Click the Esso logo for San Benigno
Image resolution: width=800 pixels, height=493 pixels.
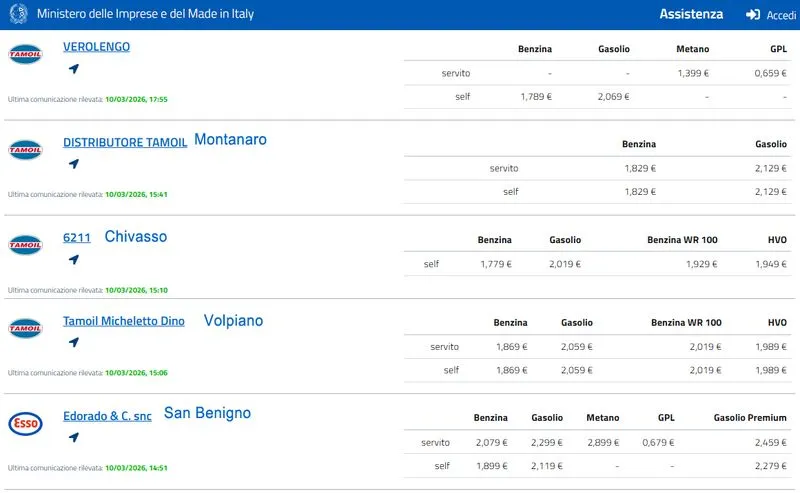click(25, 423)
